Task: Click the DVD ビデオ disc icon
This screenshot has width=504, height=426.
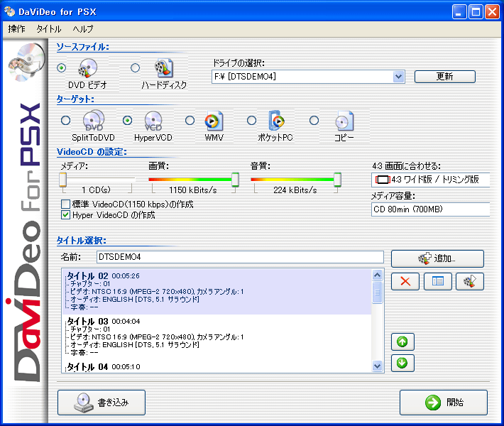Action: pyautogui.click(x=88, y=68)
